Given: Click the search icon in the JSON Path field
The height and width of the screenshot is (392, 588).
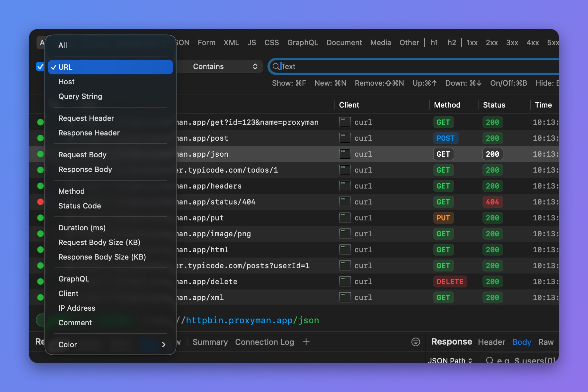Looking at the screenshot, I should coord(489,360).
